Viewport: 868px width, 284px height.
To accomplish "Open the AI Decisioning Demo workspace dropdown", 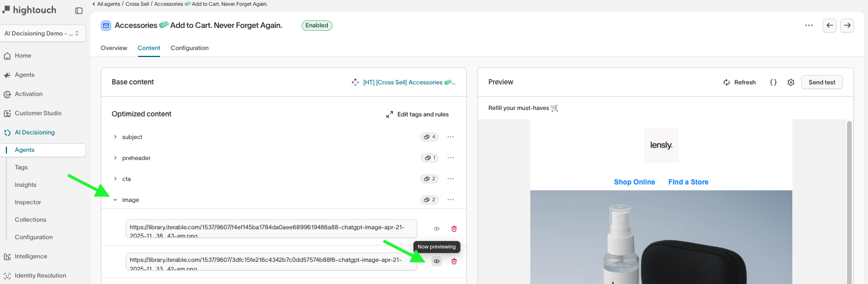I will (44, 34).
